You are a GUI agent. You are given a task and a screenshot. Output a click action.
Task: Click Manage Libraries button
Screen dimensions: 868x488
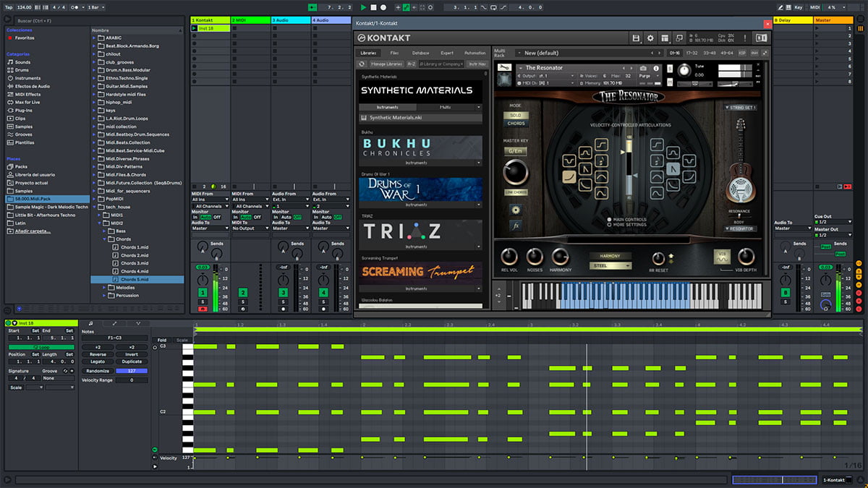pyautogui.click(x=386, y=64)
